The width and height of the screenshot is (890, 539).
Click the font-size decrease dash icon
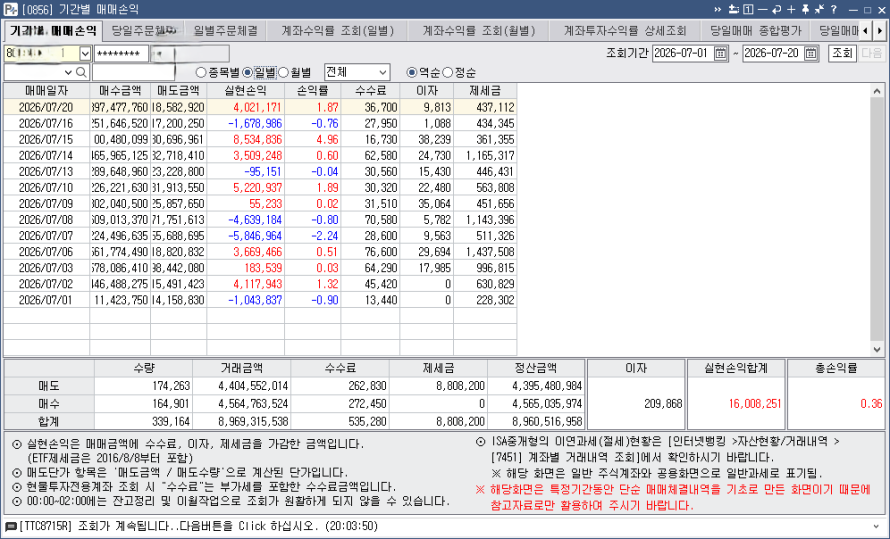tap(762, 10)
